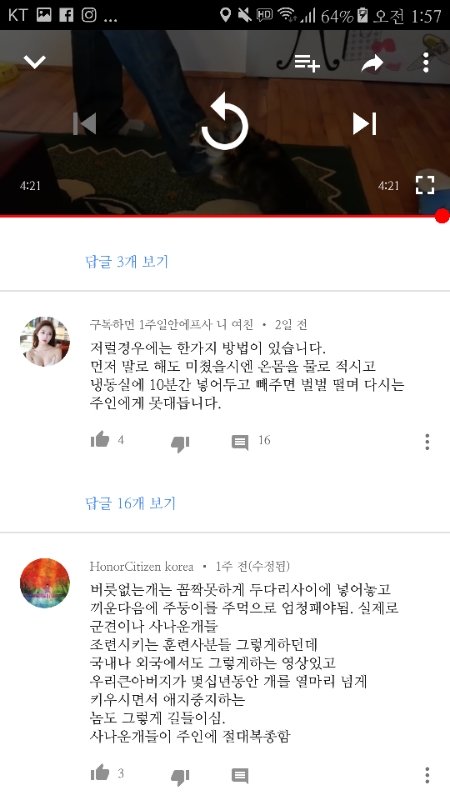Go back to the previous video

tap(85, 124)
